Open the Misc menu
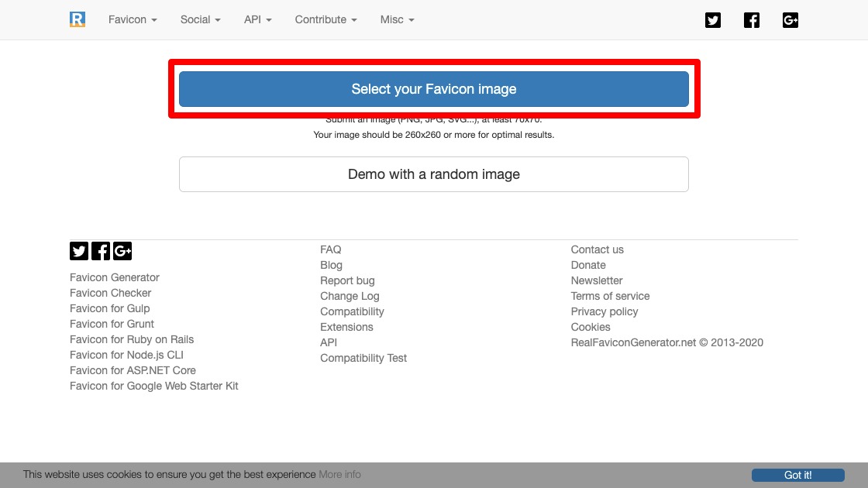868x488 pixels. [397, 19]
